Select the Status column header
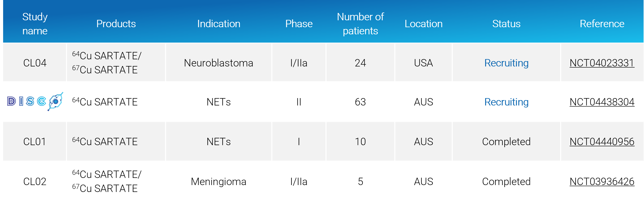This screenshot has height=202, width=644. (506, 24)
